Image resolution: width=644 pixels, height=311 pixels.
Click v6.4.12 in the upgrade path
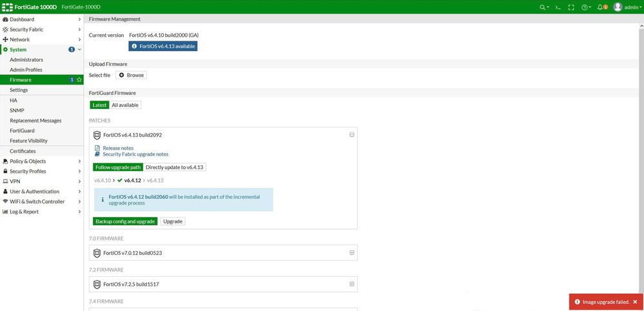(x=133, y=181)
